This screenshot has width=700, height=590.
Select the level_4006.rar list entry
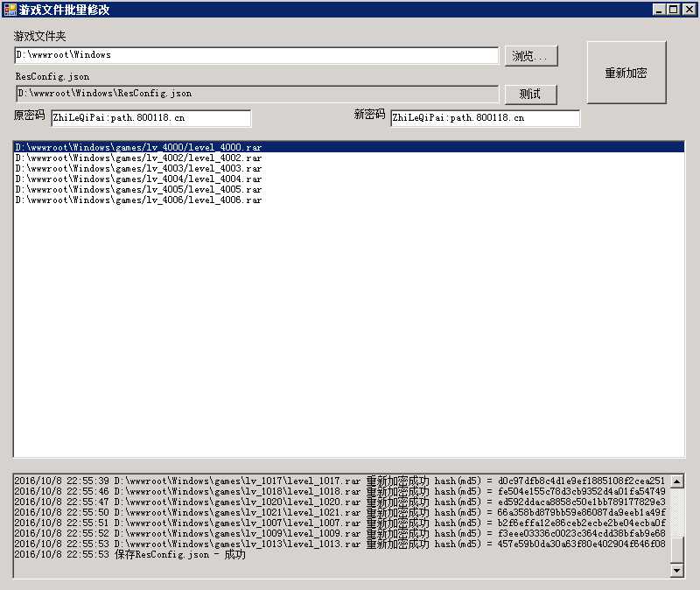(348, 200)
